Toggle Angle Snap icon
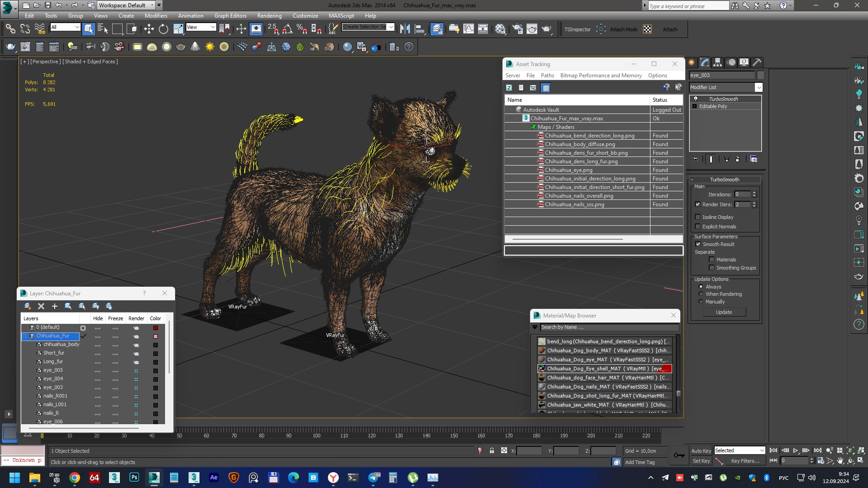This screenshot has height=488, width=868. (287, 29)
